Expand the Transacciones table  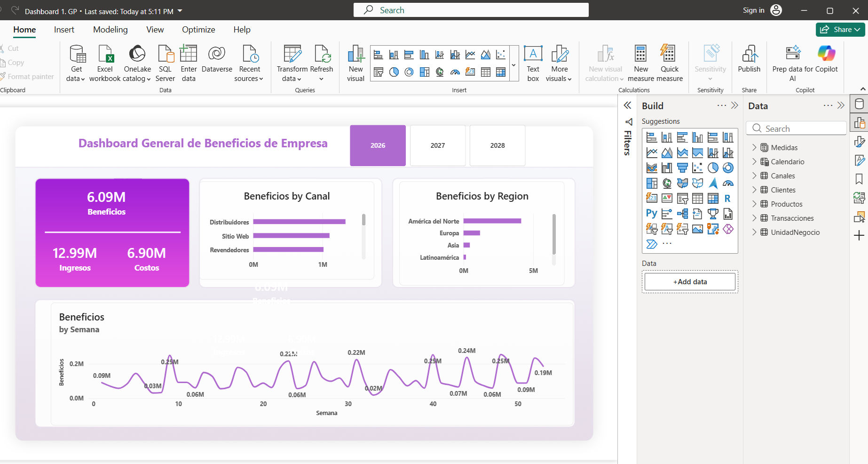(x=754, y=218)
